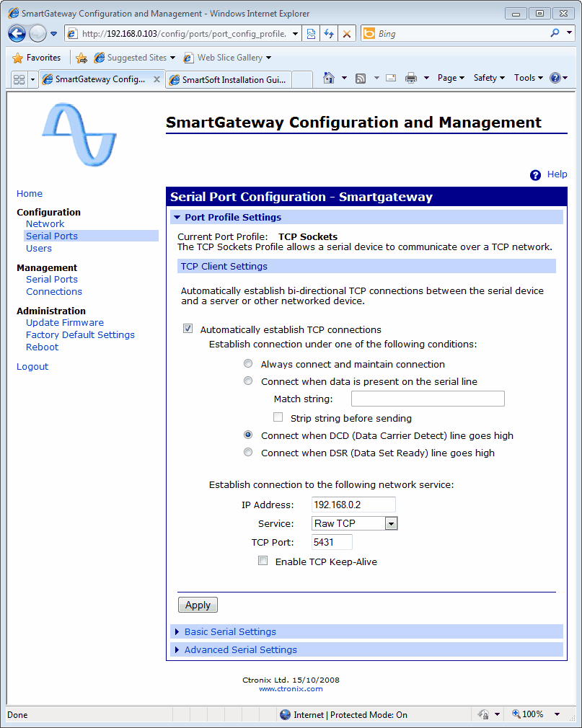Open Users configuration page
Image resolution: width=582 pixels, height=728 pixels.
coord(38,249)
